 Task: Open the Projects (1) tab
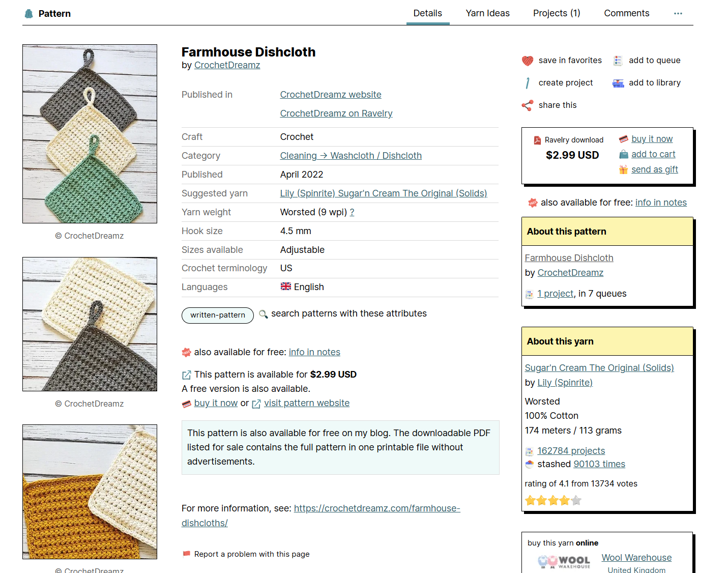pyautogui.click(x=557, y=13)
